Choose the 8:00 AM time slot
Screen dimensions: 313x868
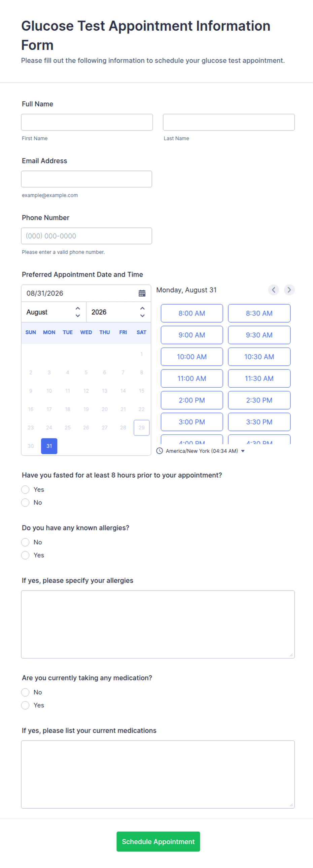click(x=192, y=313)
